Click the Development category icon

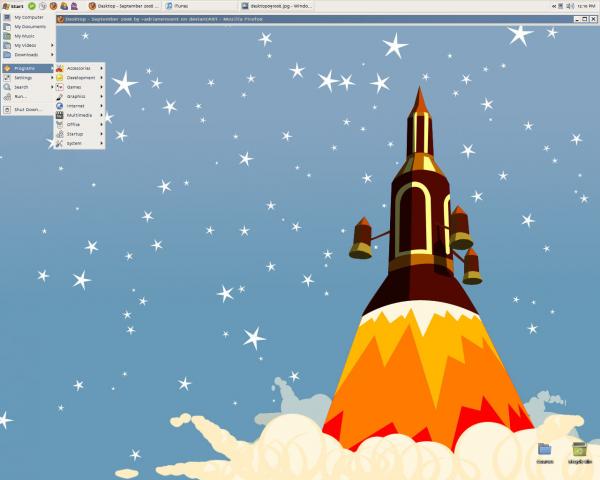pyautogui.click(x=60, y=78)
